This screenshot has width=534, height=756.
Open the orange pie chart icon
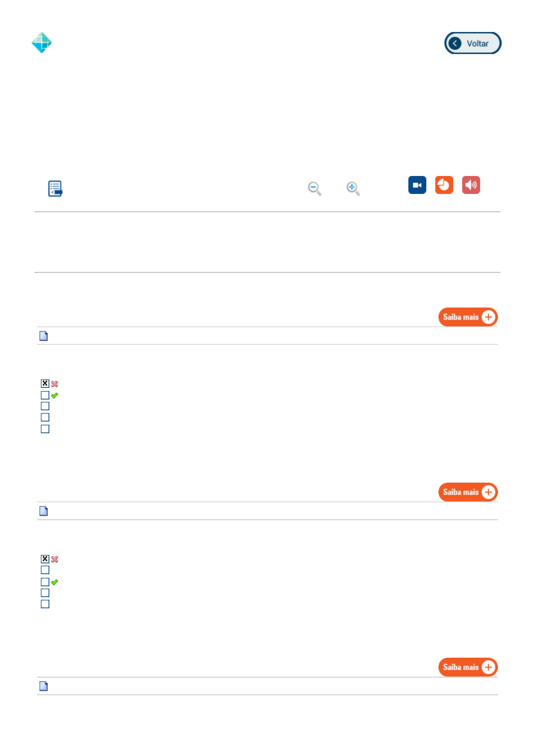444,185
